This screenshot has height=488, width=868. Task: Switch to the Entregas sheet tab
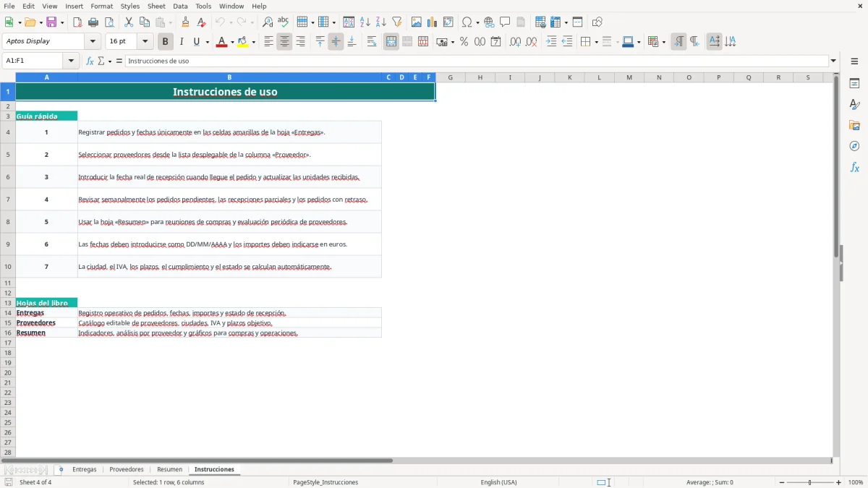[85, 469]
